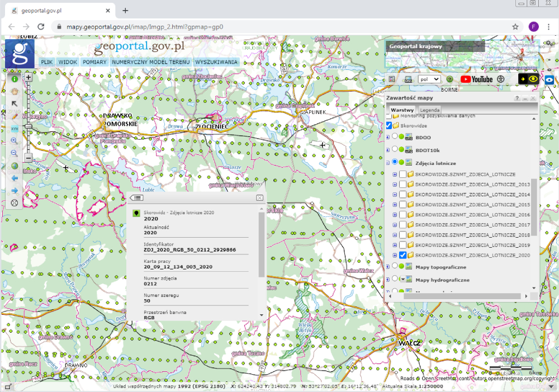The image size is (559, 392).
Task: Enable the ZDJECIA_LOTNICZE_2013 layer checkbox
Action: [x=403, y=185]
